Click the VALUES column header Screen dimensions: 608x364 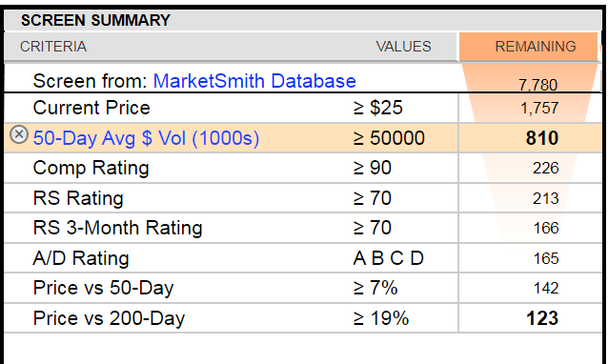[x=403, y=47]
